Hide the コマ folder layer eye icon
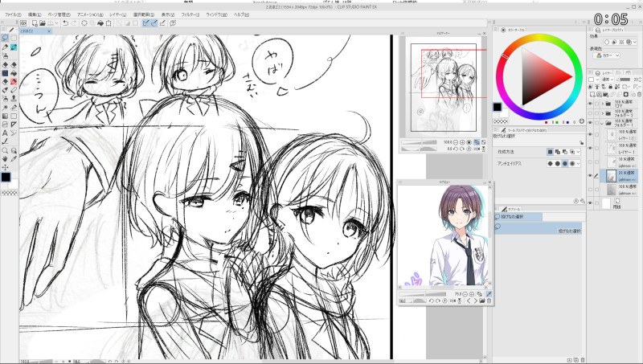Viewport: 643px width, 364px height. tap(590, 104)
